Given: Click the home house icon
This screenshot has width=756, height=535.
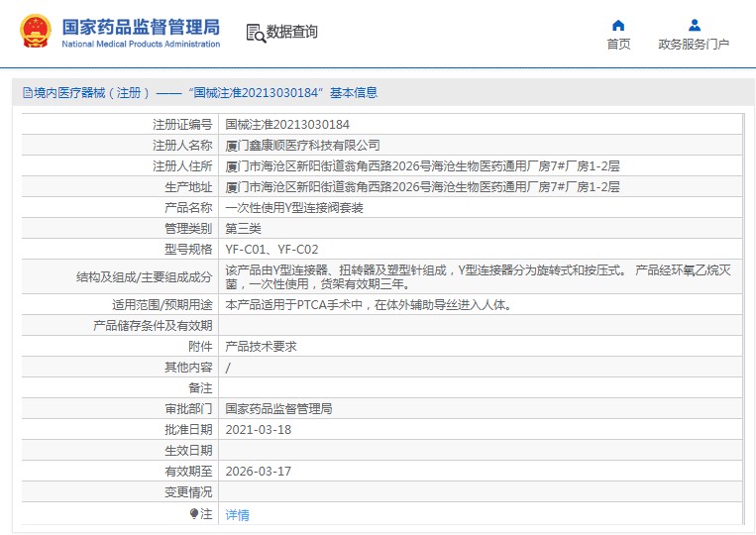Looking at the screenshot, I should (618, 25).
